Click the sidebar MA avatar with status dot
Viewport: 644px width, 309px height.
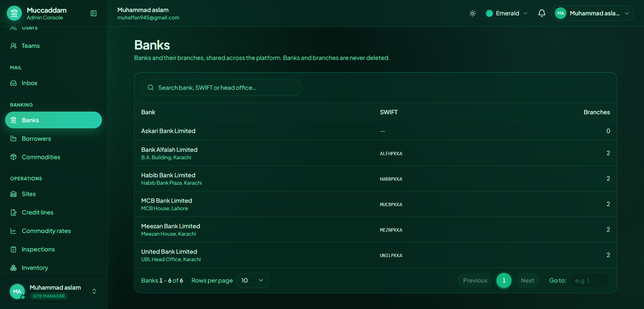point(17,291)
